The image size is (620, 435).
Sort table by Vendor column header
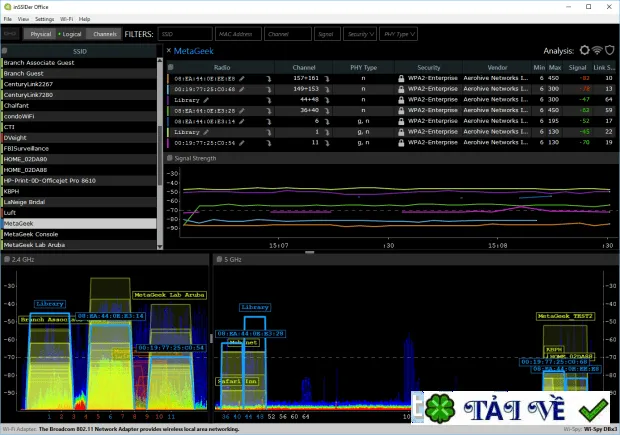(497, 68)
